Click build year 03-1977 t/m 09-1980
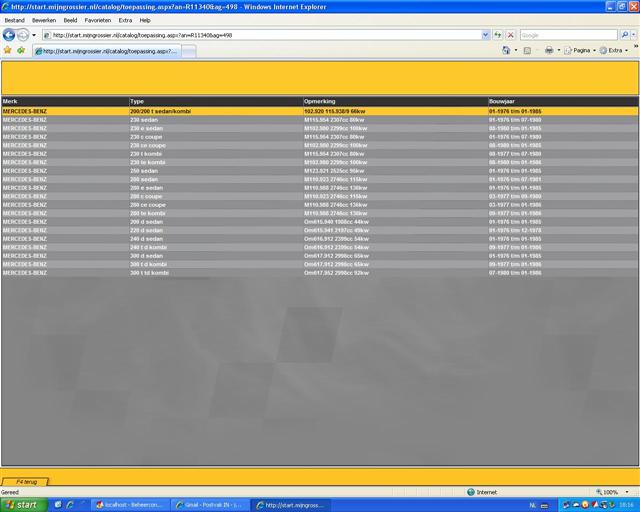Viewport: 640px width, 512px height. 515,196
